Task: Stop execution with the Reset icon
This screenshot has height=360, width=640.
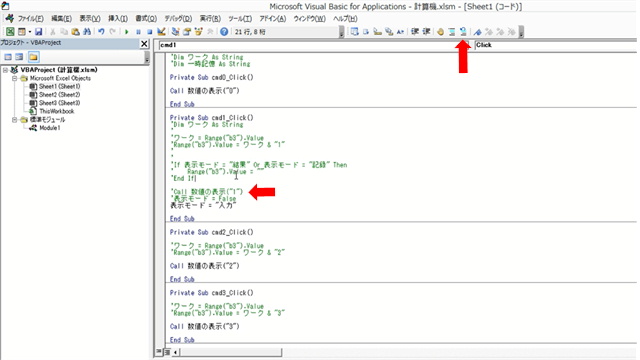Action: [150, 31]
